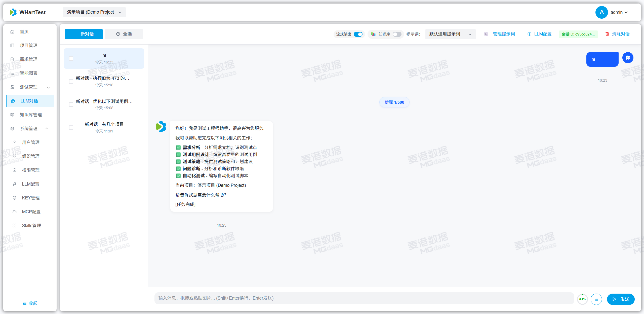This screenshot has height=314, width=644.
Task: Click the admin avatar circle
Action: (x=601, y=12)
